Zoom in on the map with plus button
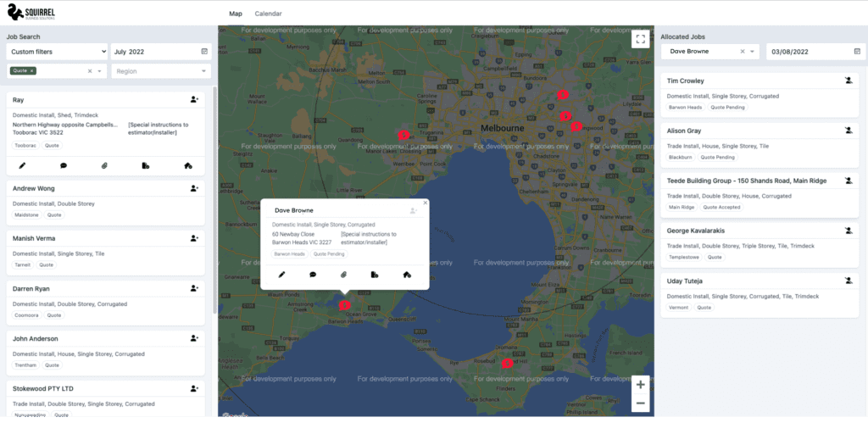868x434 pixels. point(641,384)
